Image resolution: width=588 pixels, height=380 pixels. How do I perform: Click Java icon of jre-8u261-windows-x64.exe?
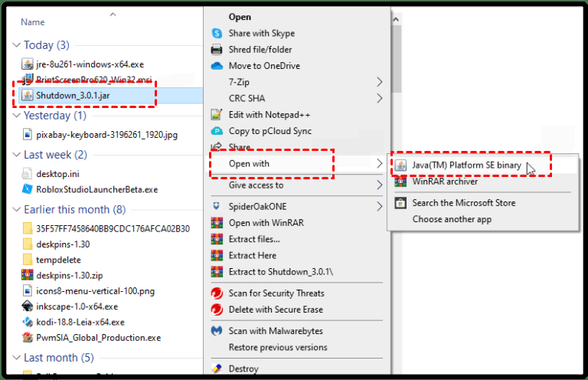point(27,64)
